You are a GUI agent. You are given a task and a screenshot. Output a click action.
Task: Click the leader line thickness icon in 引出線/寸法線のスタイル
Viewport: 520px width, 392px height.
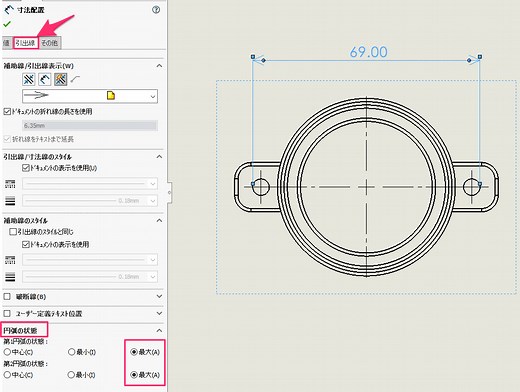pos(10,201)
